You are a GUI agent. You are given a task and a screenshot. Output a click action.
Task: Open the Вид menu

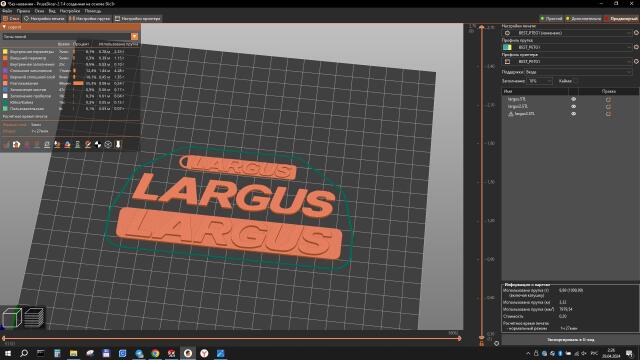[52, 11]
